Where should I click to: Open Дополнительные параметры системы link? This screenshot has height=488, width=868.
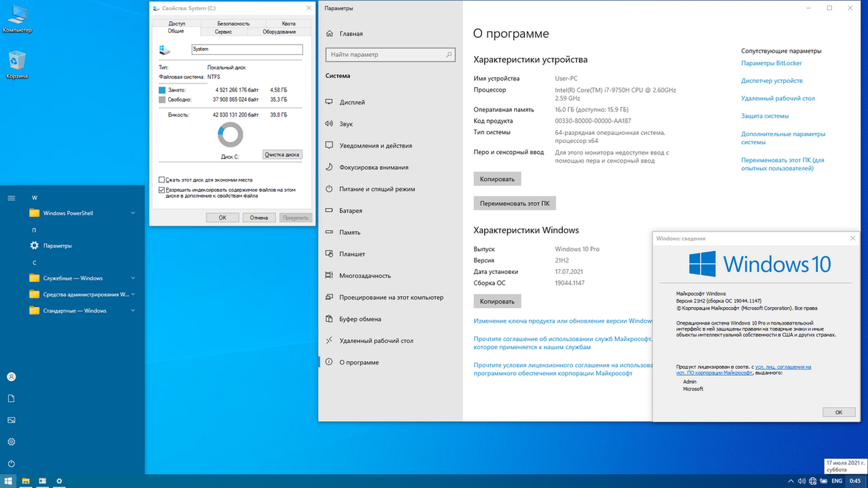[x=783, y=138]
